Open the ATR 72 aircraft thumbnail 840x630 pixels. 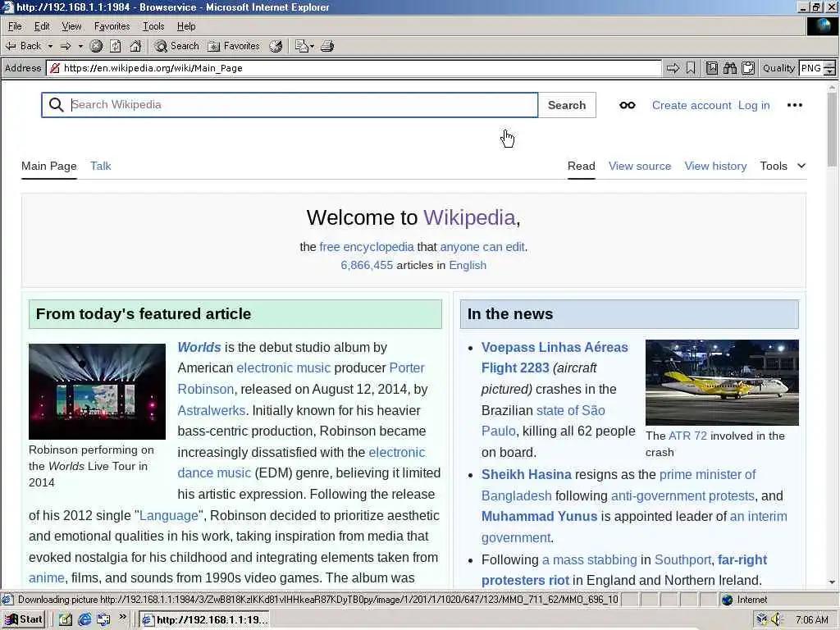(x=722, y=382)
